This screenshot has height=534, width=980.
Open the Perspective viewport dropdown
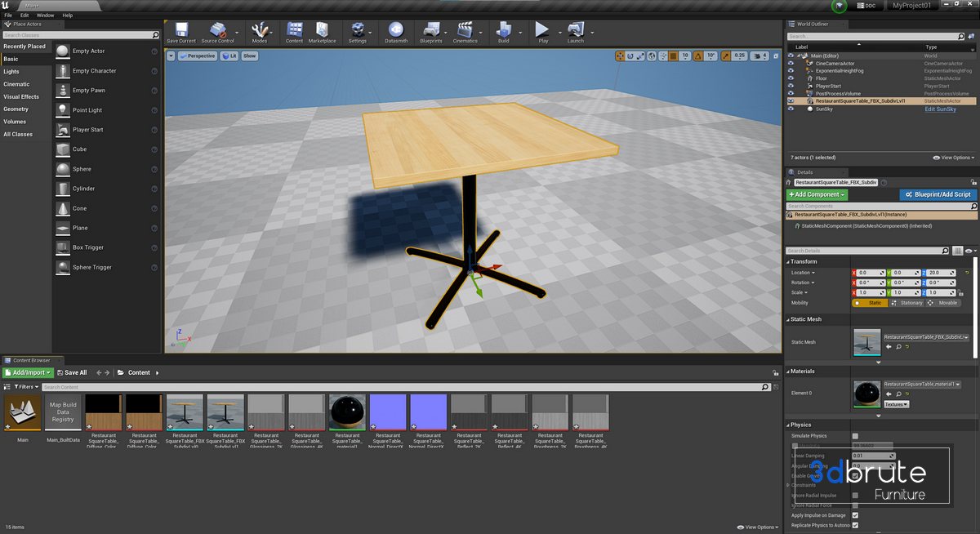click(x=197, y=56)
